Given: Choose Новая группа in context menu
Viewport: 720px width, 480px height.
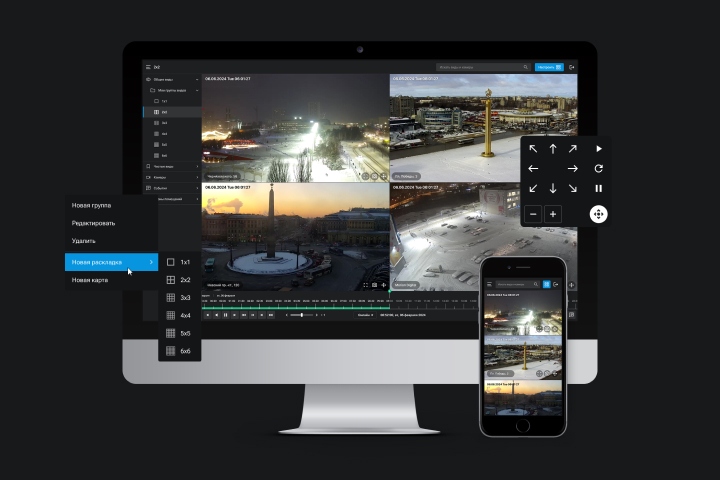Looking at the screenshot, I should point(112,205).
